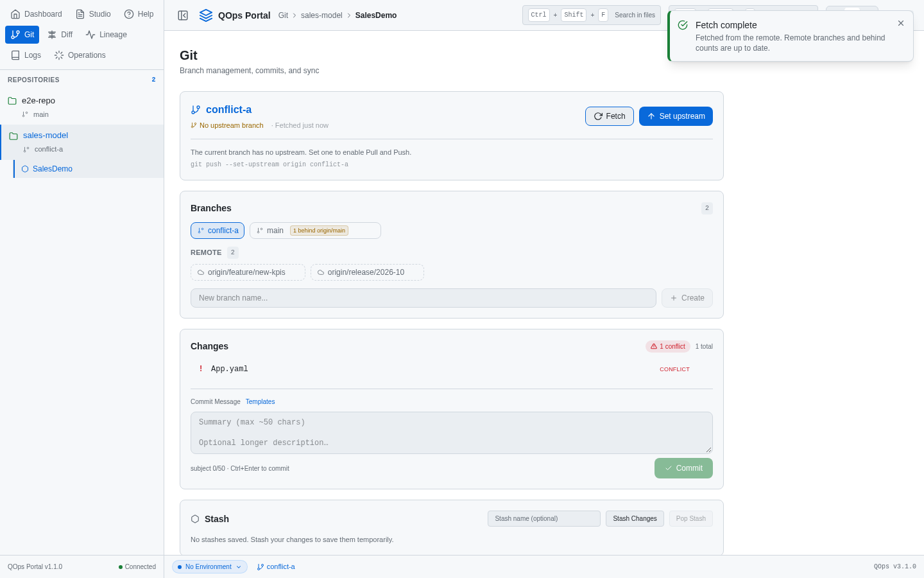Switch to the Diff tab
The height and width of the screenshot is (578, 924).
[x=60, y=35]
